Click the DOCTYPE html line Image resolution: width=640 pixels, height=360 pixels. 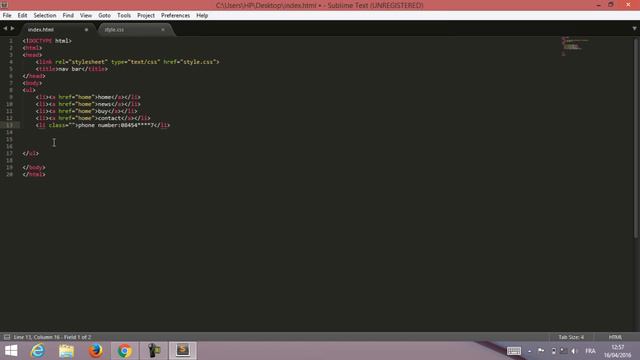(x=47, y=41)
